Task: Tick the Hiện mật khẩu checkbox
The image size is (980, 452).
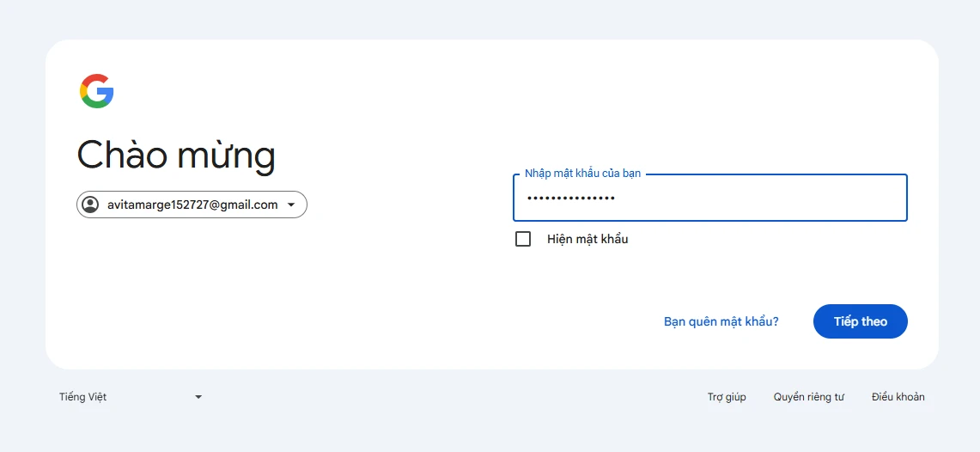Action: click(523, 239)
